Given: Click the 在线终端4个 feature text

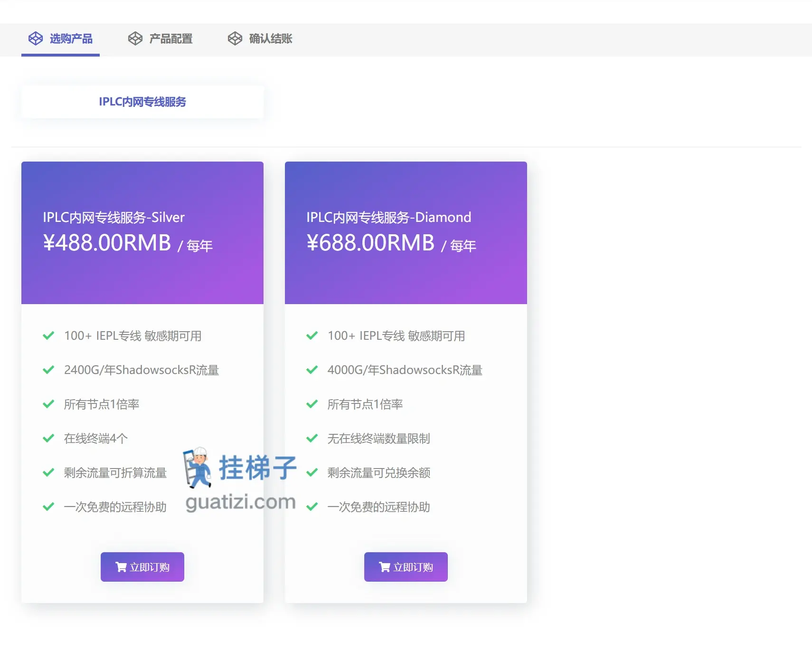Looking at the screenshot, I should 96,439.
